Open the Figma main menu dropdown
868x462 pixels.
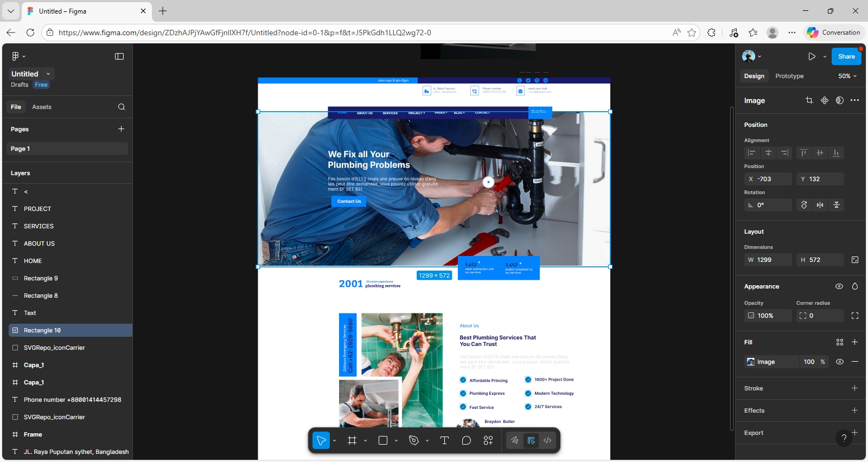pyautogui.click(x=18, y=56)
